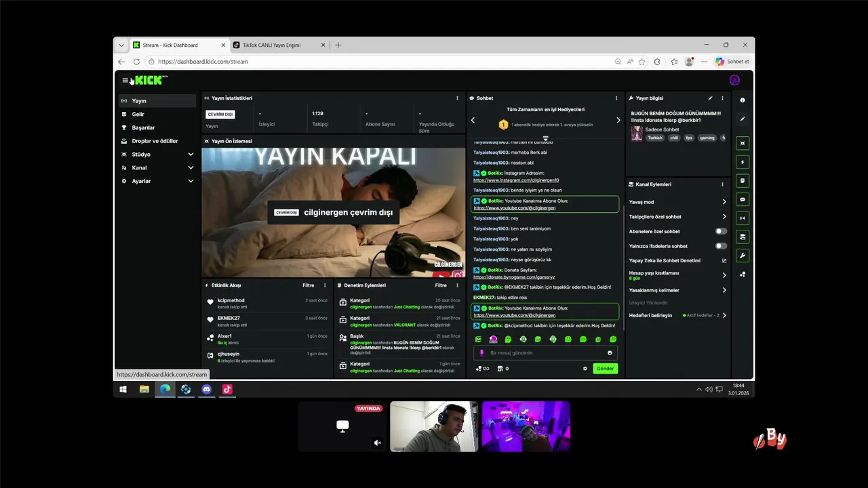
Task: Open Yayın İstatistikleri panel options menu
Action: 457,98
